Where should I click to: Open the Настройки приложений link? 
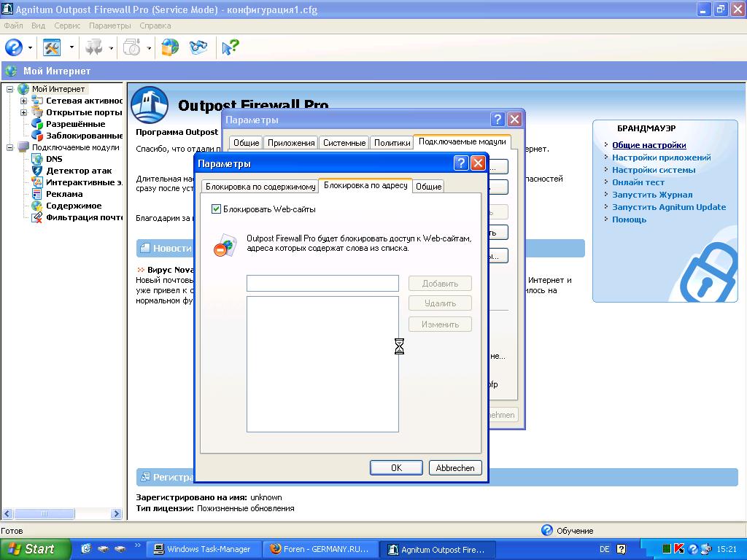point(661,157)
